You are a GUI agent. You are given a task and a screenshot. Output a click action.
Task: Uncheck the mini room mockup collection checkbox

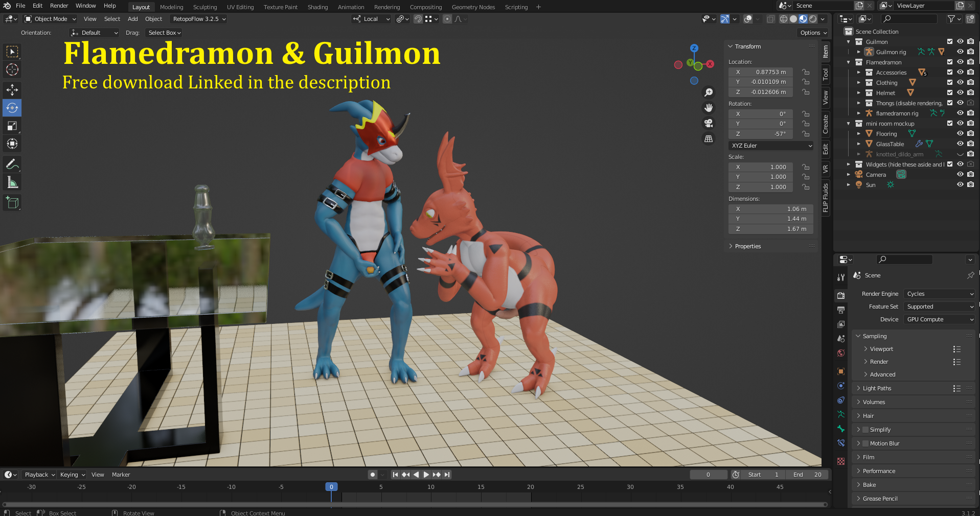(950, 123)
